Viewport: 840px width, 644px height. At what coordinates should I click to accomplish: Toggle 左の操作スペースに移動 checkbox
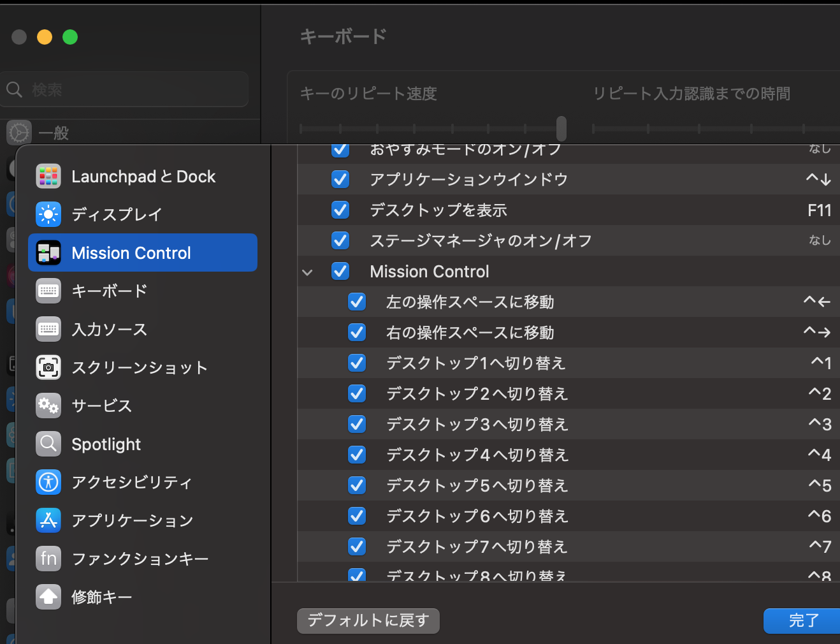coord(357,302)
